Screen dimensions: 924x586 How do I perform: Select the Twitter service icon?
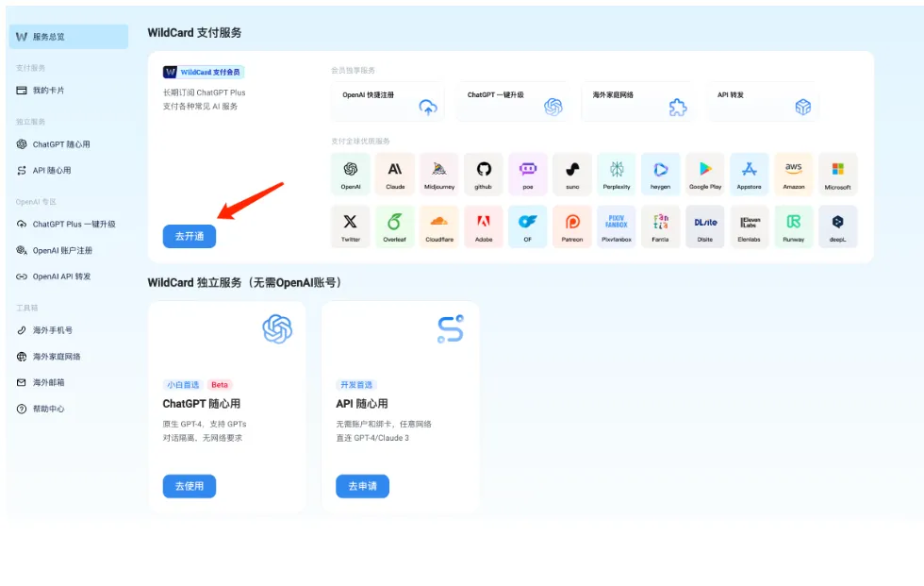click(x=352, y=225)
